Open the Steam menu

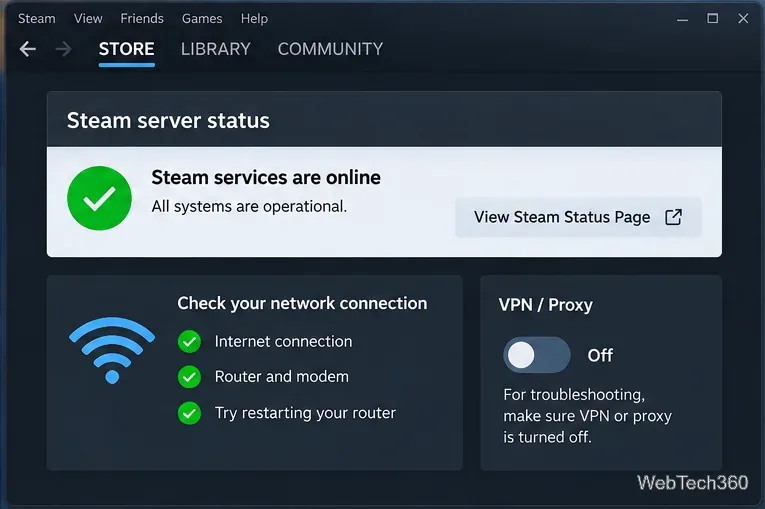[x=37, y=19]
